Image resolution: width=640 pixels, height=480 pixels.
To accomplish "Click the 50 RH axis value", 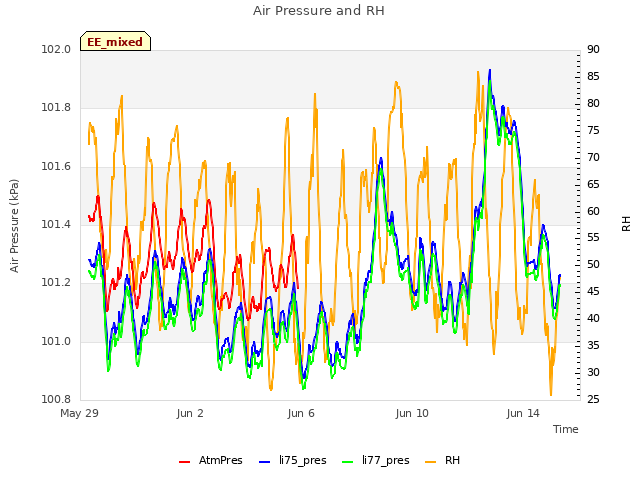I will 593,265.
